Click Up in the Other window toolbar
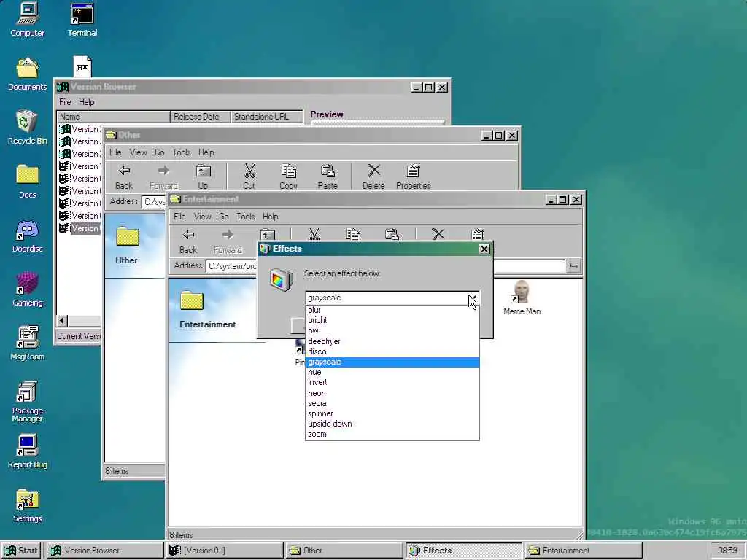The image size is (747, 560). [203, 177]
